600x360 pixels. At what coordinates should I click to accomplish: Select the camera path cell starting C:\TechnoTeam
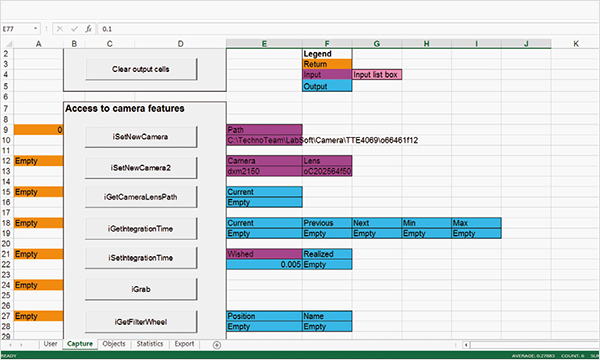click(x=264, y=140)
